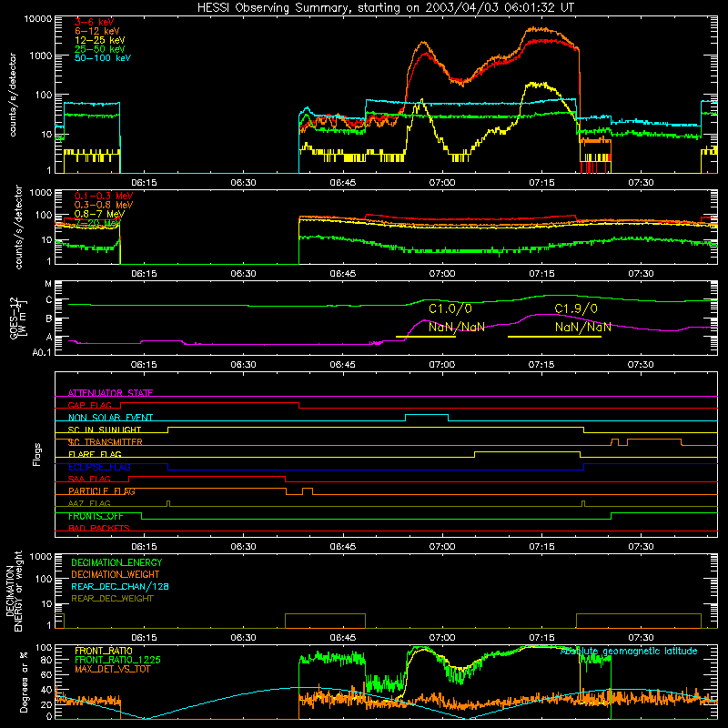Select the SAA_FLAG label

89,479
